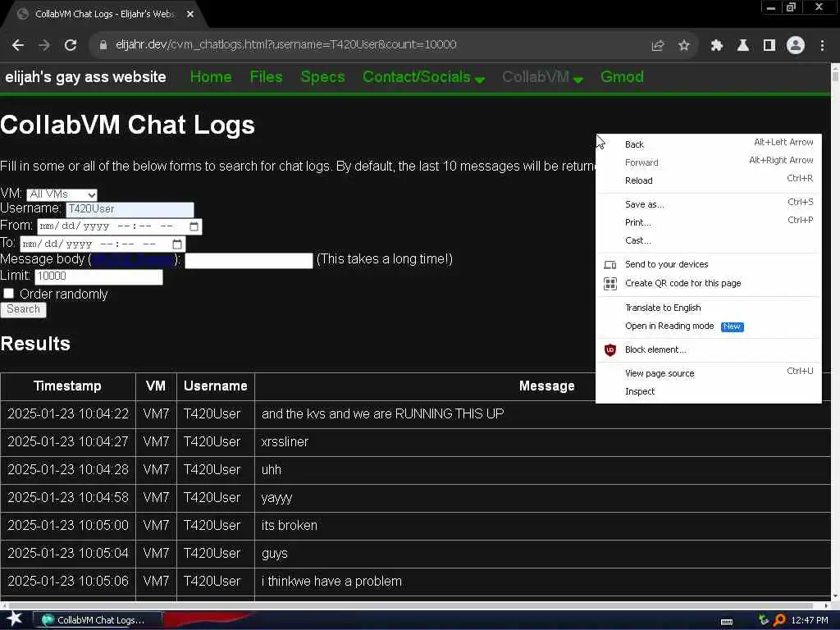The width and height of the screenshot is (840, 630).
Task: Click the Search button
Action: [x=23, y=309]
